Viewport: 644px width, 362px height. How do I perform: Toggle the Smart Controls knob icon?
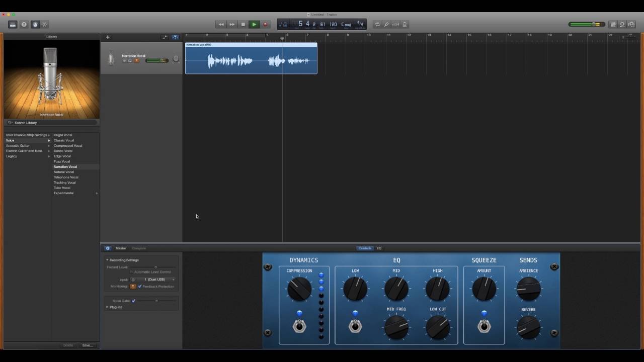coord(35,24)
